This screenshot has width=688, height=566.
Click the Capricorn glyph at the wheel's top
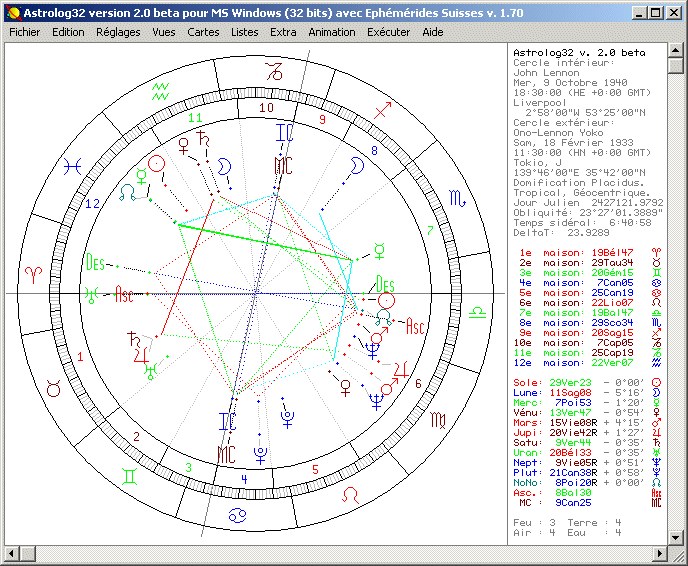[x=273, y=70]
